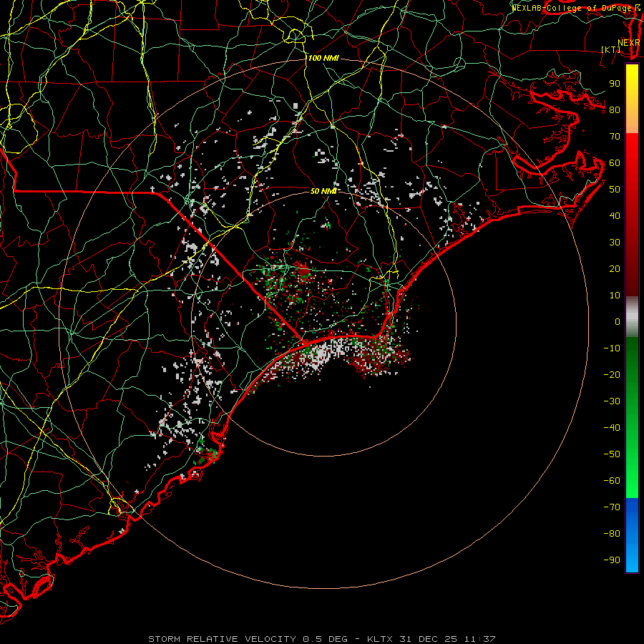Click the -30 value on velocity scale
Viewport: 644px width, 644px height.
pyautogui.click(x=612, y=401)
